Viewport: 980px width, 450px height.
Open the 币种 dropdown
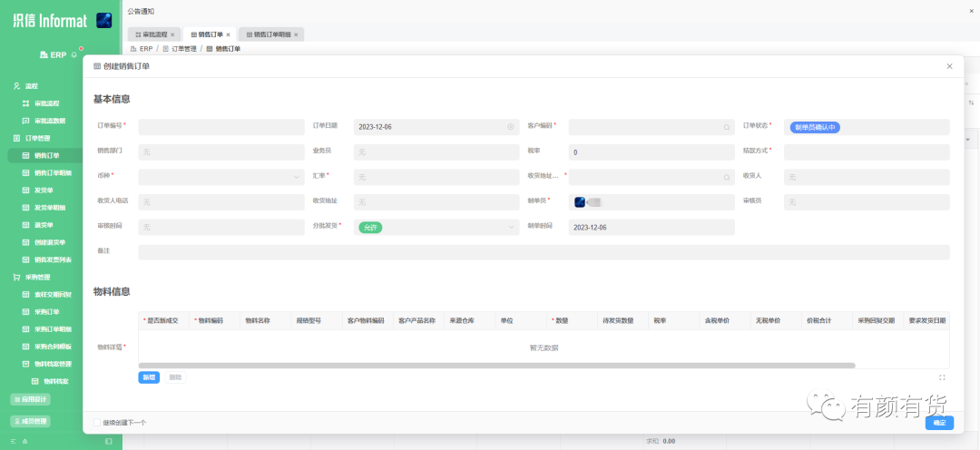coord(221,177)
